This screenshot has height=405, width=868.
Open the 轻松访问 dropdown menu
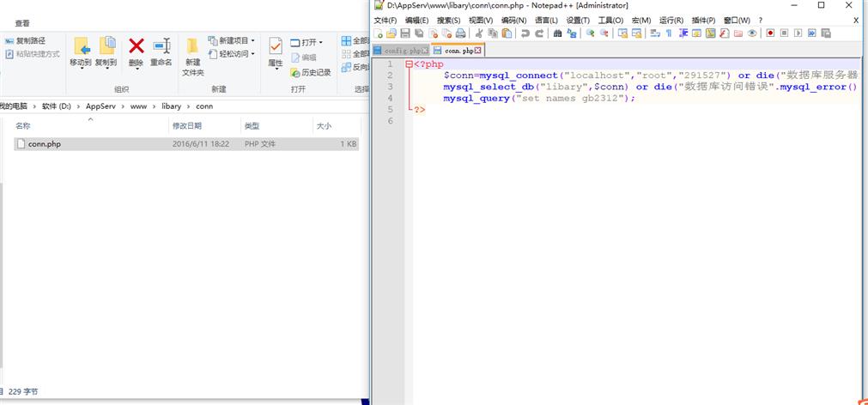click(252, 53)
